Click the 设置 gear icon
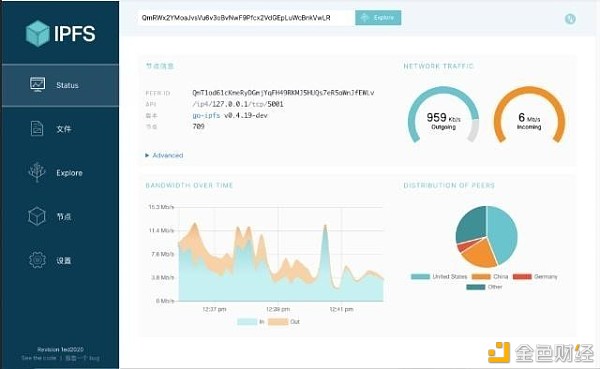The image size is (600, 369). (37, 260)
